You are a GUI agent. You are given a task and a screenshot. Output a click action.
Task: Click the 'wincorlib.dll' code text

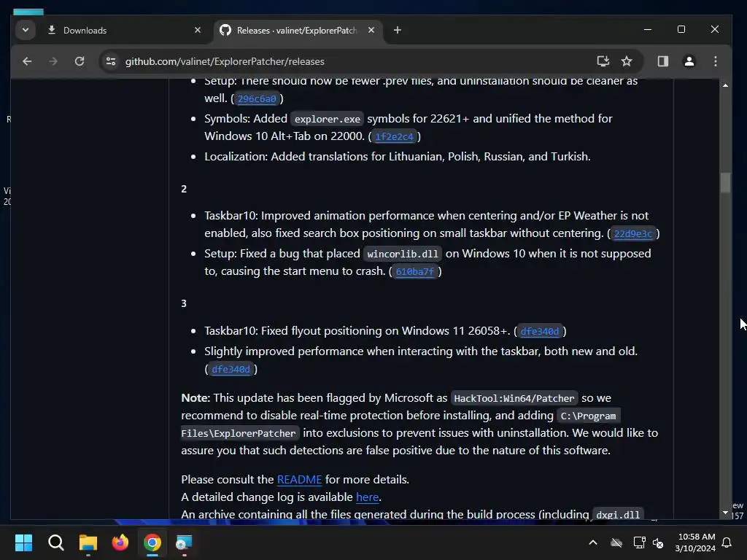tap(403, 254)
